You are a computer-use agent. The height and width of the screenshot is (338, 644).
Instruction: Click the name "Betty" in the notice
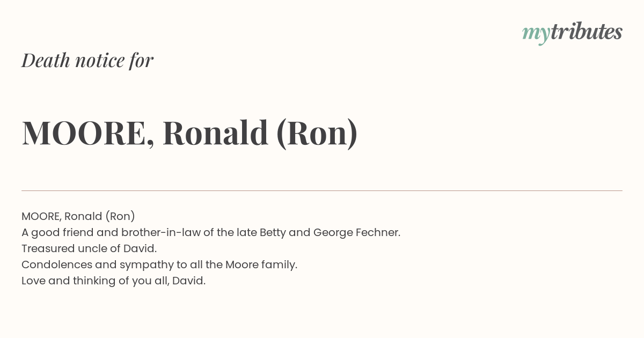273,232
